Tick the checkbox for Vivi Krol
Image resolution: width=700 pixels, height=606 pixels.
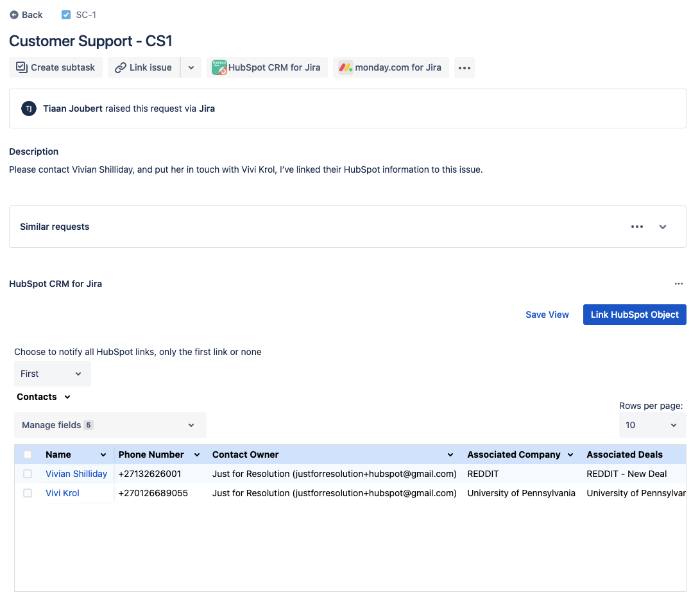pos(28,493)
